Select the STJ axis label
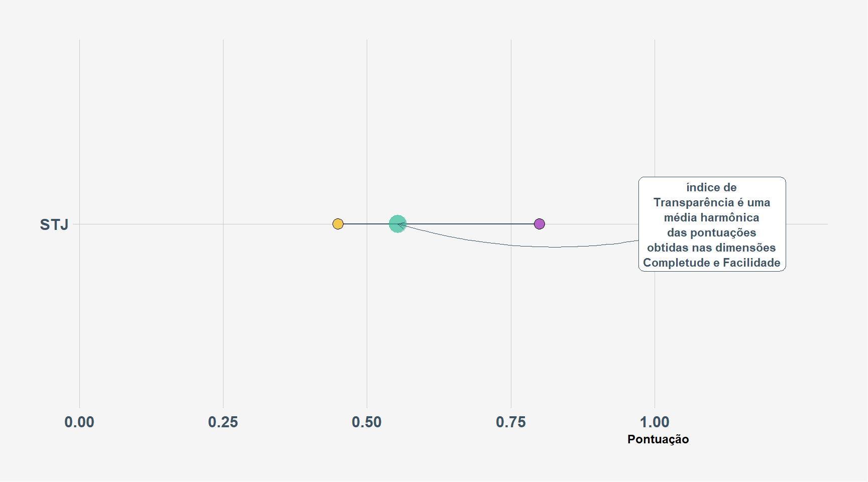The image size is (868, 482). pyautogui.click(x=54, y=224)
